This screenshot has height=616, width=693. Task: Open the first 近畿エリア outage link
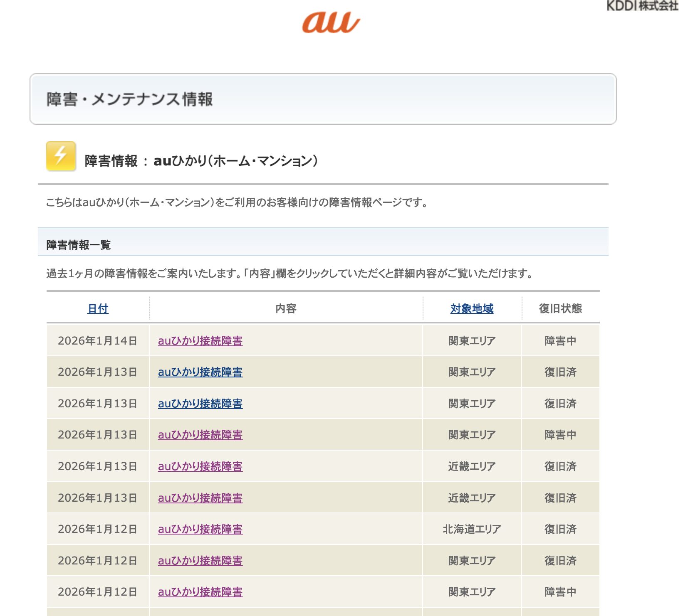[200, 466]
